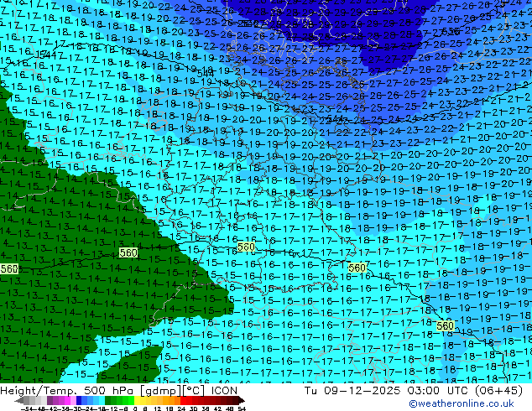Click the lowest-right '560' contour label

pyautogui.click(x=445, y=326)
